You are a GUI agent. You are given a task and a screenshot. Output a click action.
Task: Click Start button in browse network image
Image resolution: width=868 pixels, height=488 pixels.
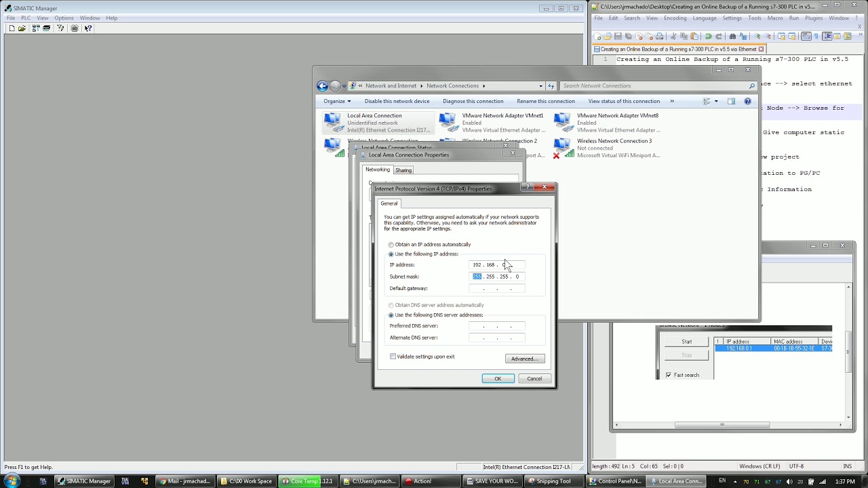[x=687, y=342]
